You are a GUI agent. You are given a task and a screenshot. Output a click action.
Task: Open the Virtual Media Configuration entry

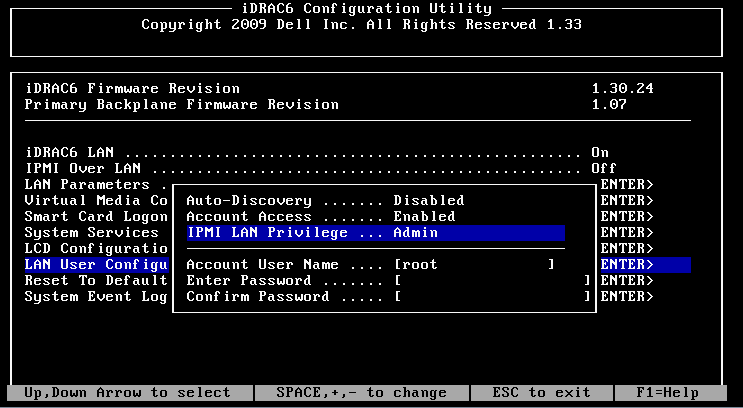pos(96,200)
